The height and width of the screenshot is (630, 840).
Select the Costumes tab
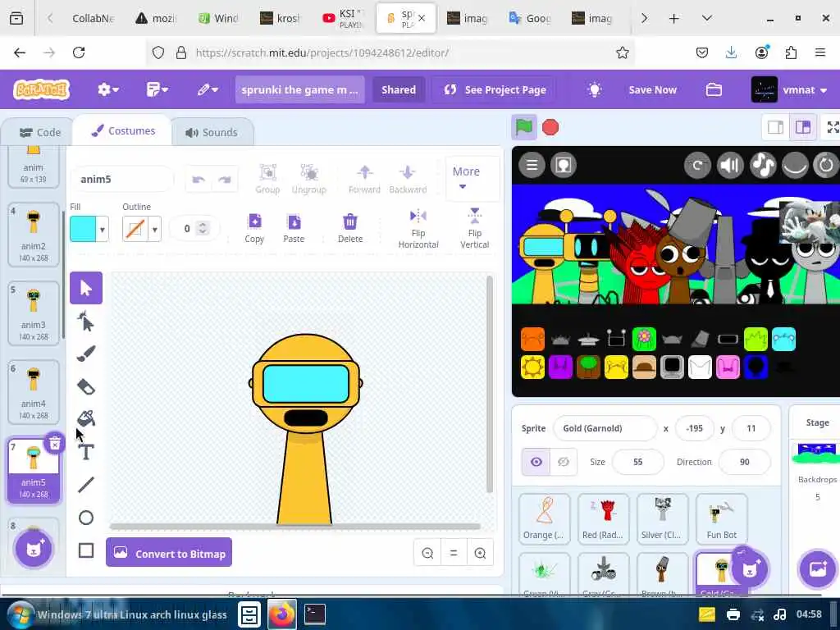123,130
